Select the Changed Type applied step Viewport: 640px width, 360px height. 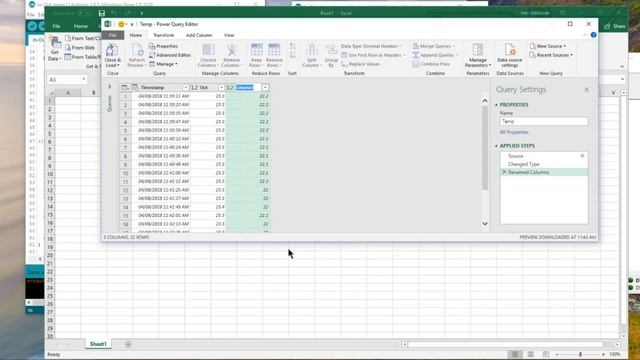pos(524,164)
